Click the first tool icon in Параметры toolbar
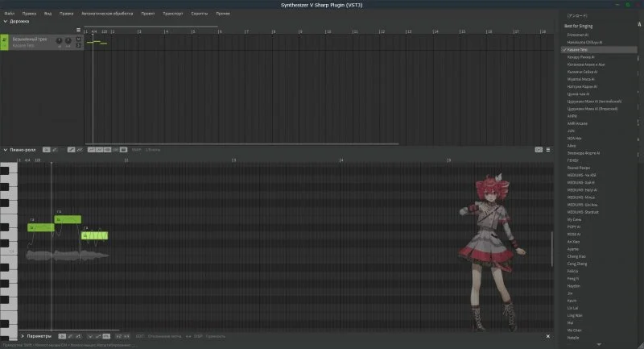644x349 pixels. pyautogui.click(x=62, y=336)
